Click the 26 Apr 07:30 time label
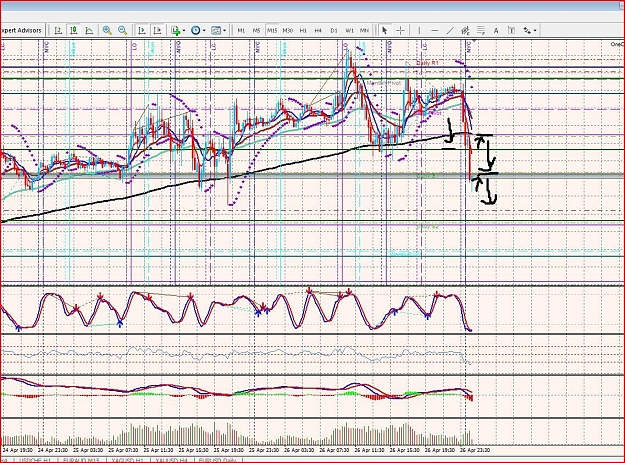This screenshot has width=625, height=463. click(334, 450)
